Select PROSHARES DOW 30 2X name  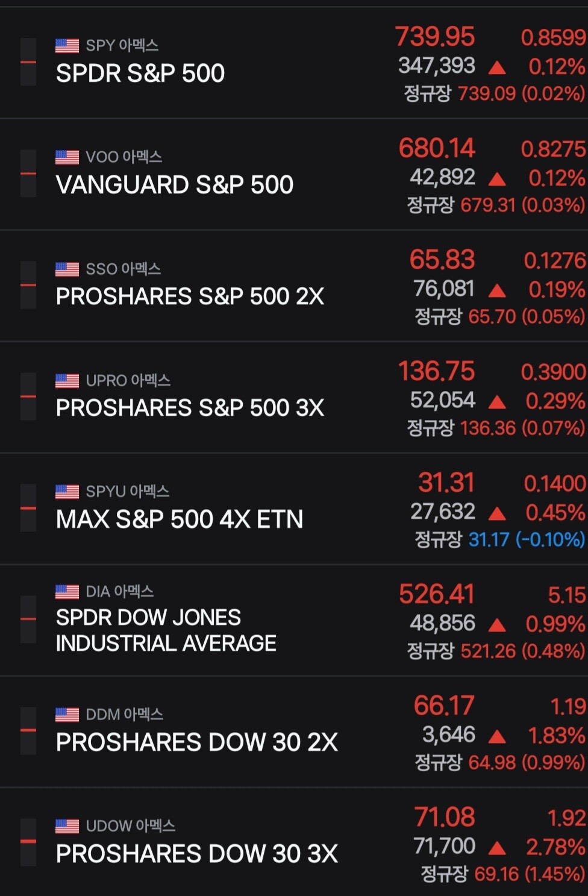coord(197,742)
